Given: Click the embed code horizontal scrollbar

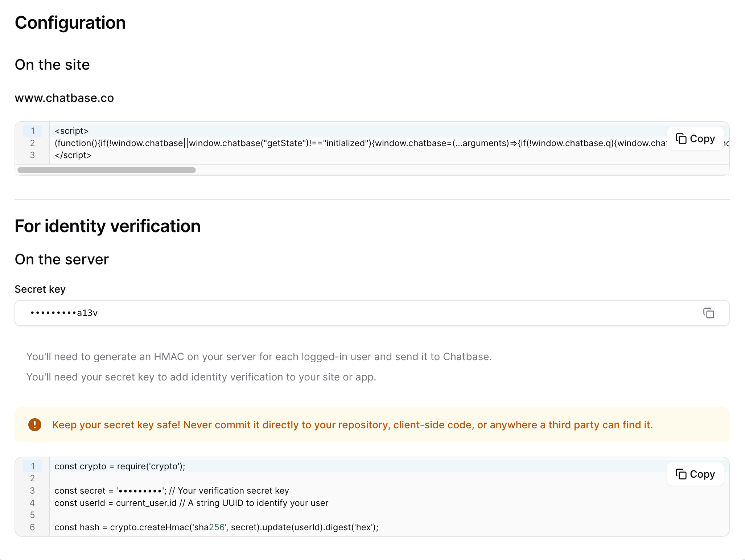Looking at the screenshot, I should click(x=107, y=170).
